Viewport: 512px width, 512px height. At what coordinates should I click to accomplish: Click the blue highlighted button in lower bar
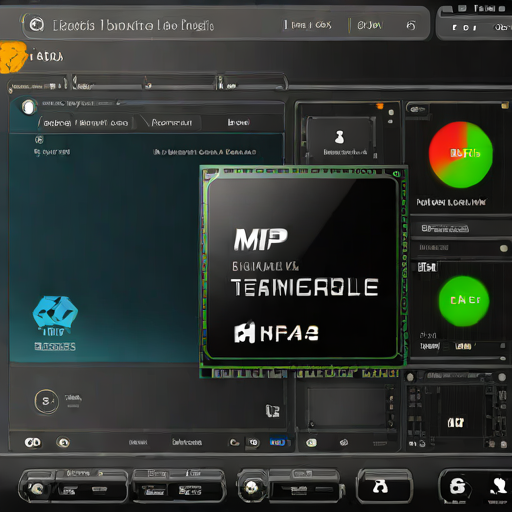click(x=277, y=442)
